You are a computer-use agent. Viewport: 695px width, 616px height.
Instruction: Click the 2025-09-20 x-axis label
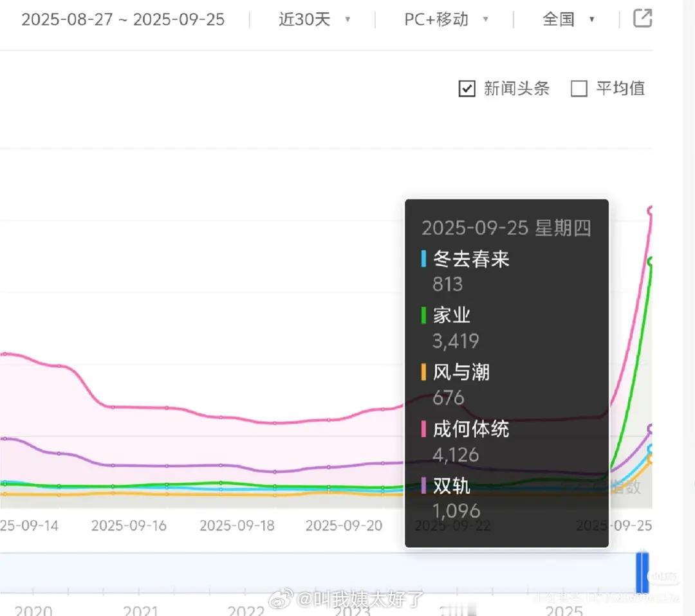(344, 526)
